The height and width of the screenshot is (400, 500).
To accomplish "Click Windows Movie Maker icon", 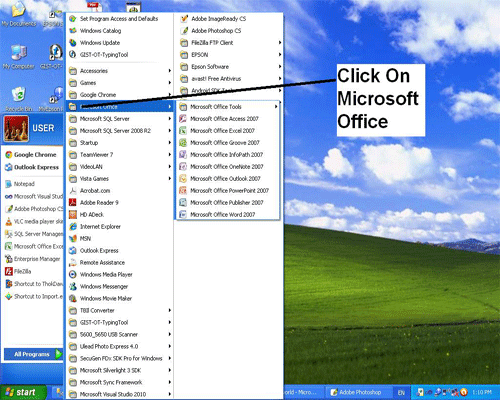I will point(73,298).
